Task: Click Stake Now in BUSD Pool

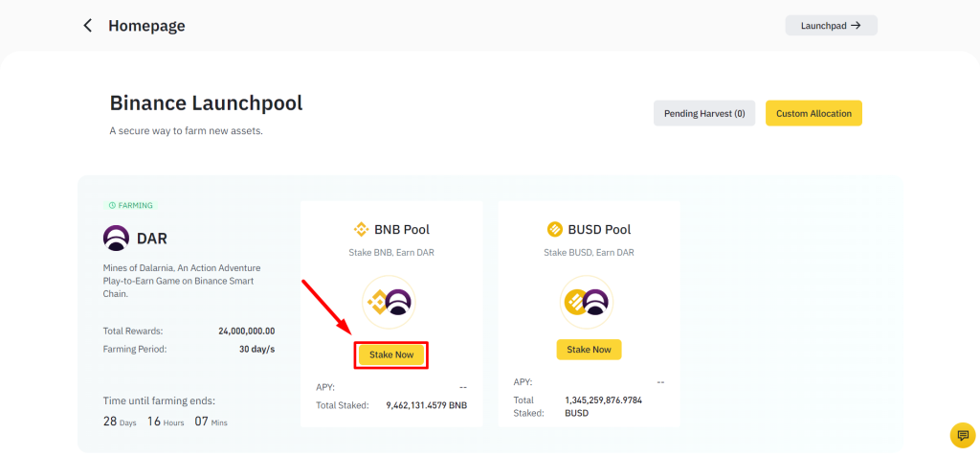Action: click(589, 350)
